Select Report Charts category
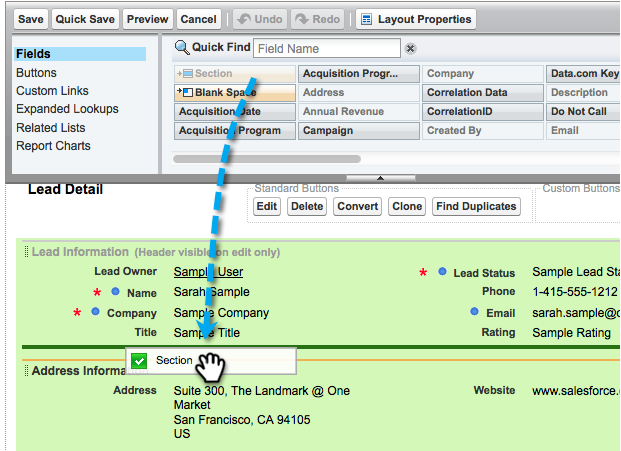This screenshot has width=621, height=451. click(53, 146)
